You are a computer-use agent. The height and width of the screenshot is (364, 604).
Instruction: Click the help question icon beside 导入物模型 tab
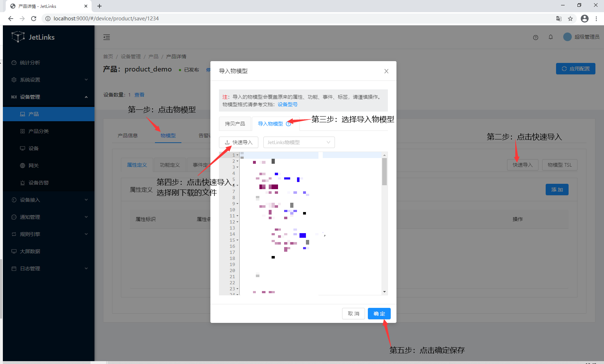pyautogui.click(x=288, y=124)
